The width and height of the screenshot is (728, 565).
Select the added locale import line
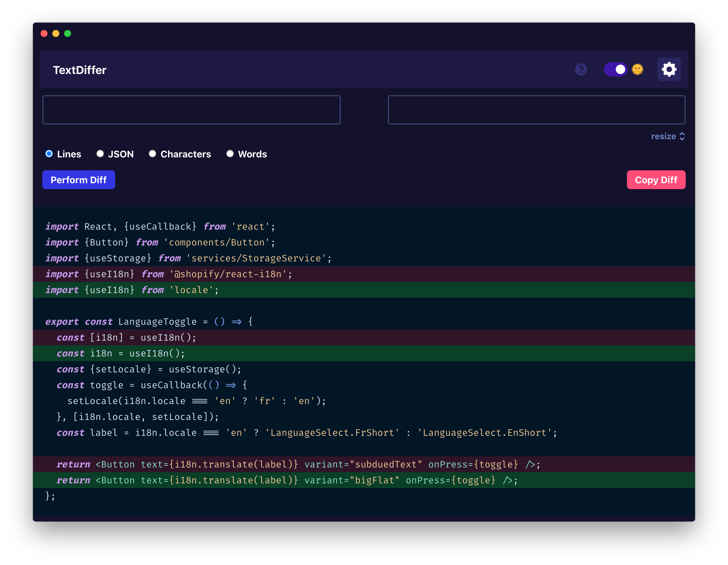coord(200,290)
